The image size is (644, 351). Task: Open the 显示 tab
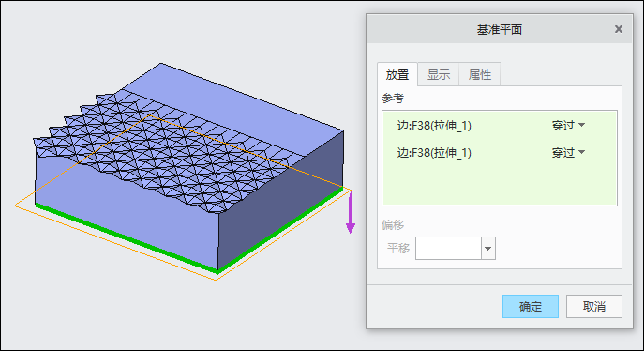pyautogui.click(x=438, y=75)
